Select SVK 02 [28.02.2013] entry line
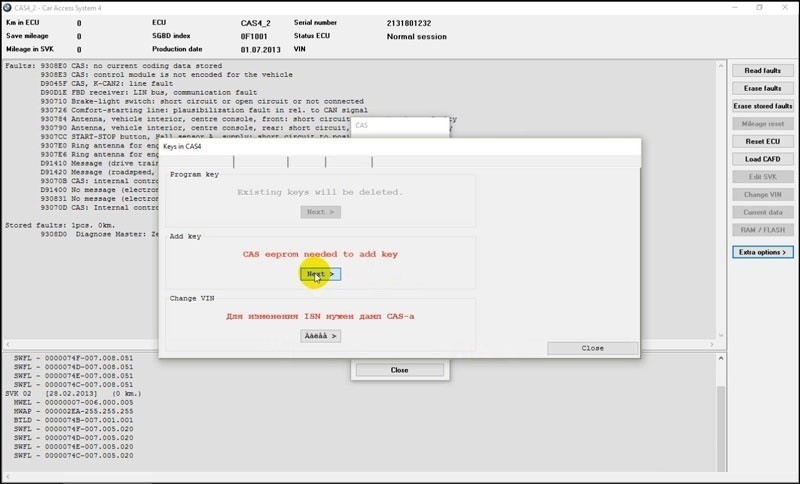Image resolution: width=800 pixels, height=484 pixels. 73,394
